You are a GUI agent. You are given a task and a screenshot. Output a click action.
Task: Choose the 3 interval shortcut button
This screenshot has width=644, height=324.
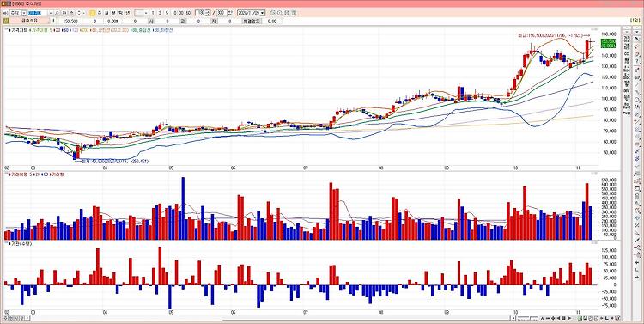tap(160, 13)
